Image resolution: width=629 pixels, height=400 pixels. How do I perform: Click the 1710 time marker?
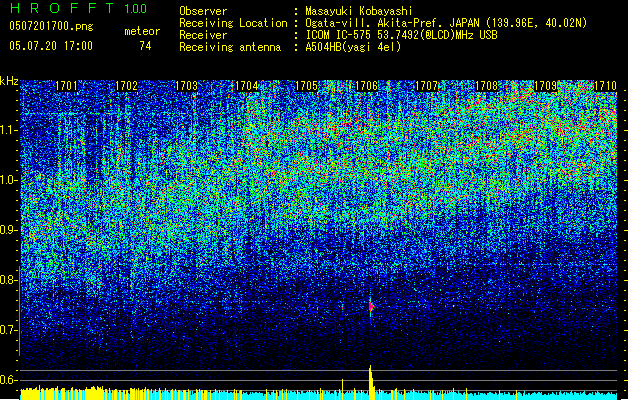click(x=605, y=86)
